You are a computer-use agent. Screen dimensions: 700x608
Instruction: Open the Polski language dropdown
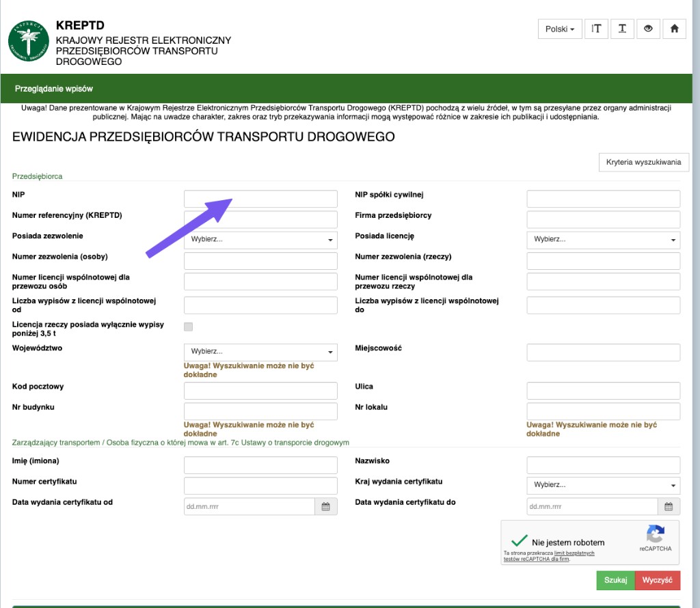[560, 29]
